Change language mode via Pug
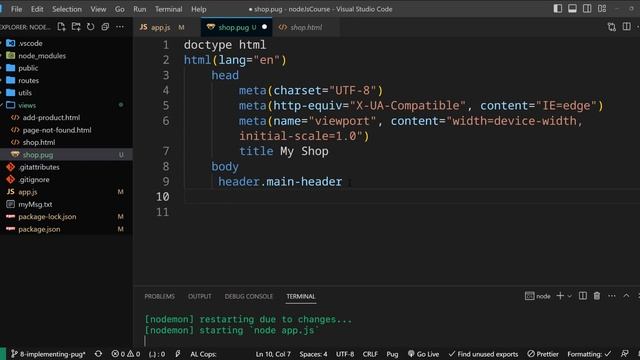 pyautogui.click(x=392, y=354)
